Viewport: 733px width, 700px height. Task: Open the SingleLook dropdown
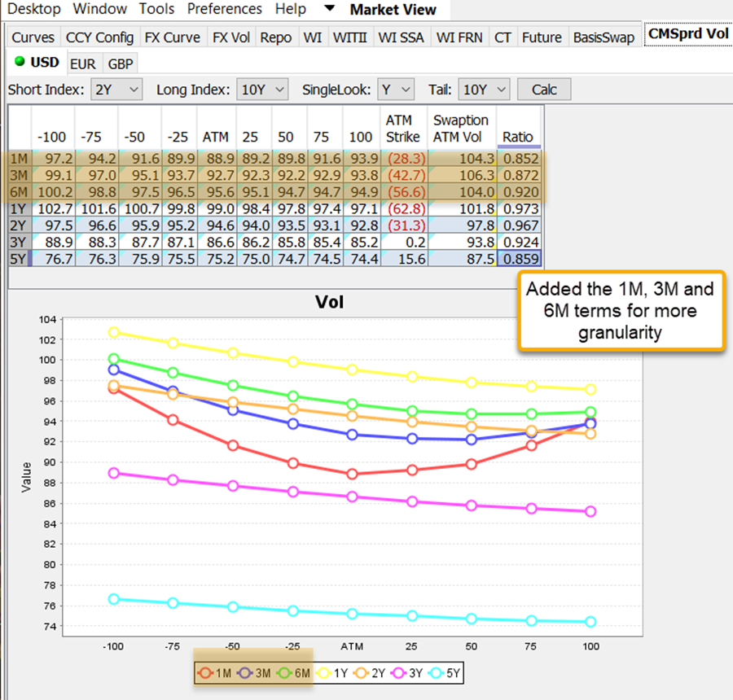(x=396, y=90)
